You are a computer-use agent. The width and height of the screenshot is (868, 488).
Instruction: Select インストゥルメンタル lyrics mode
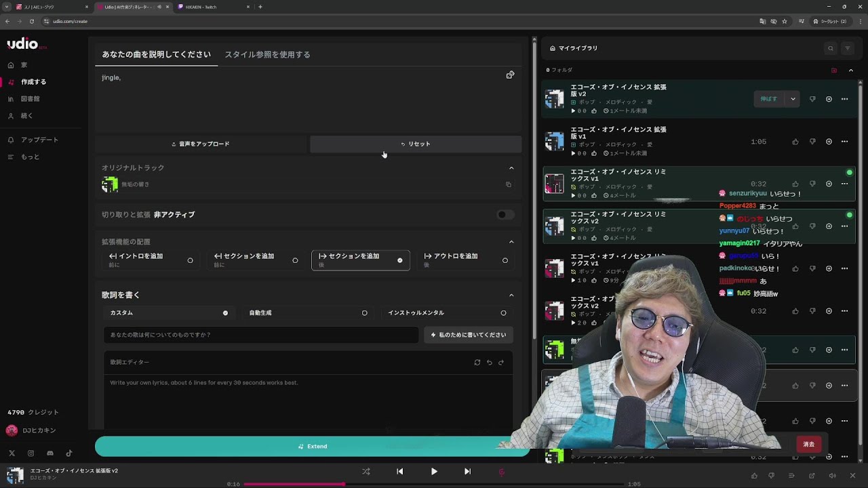coord(447,313)
